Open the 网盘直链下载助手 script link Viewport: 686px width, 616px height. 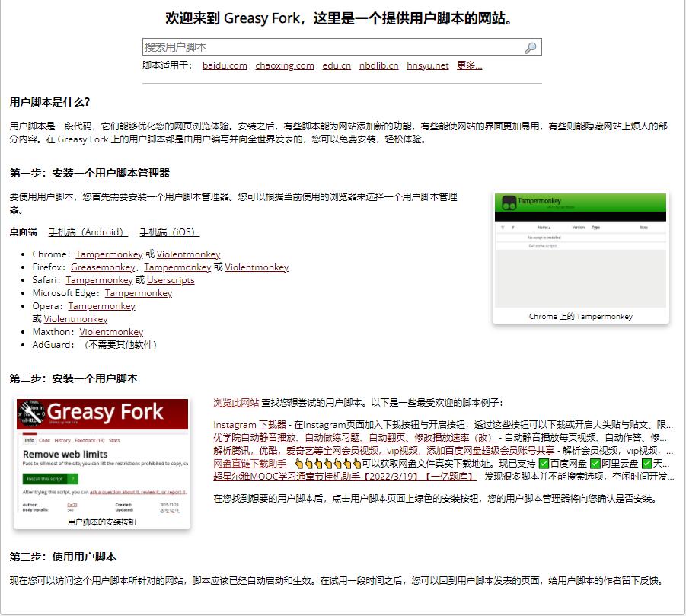click(x=250, y=463)
